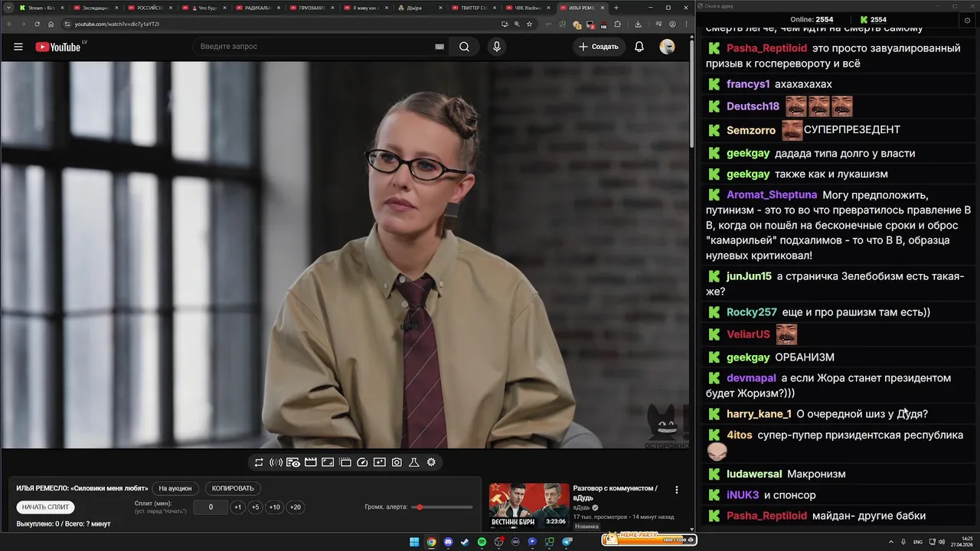The width and height of the screenshot is (980, 551).
Task: Click the cinema mode filmstrip icon
Action: [x=345, y=462]
